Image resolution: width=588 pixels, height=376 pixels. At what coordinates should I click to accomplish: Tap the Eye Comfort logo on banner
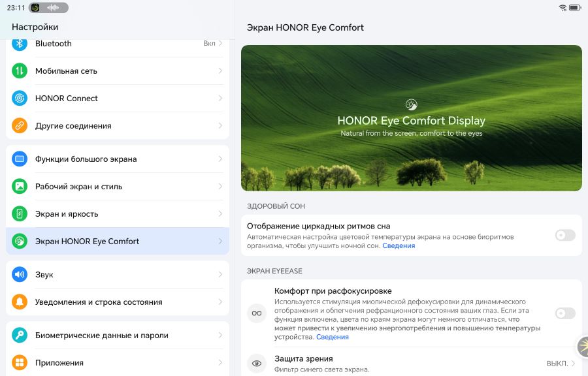pyautogui.click(x=412, y=104)
